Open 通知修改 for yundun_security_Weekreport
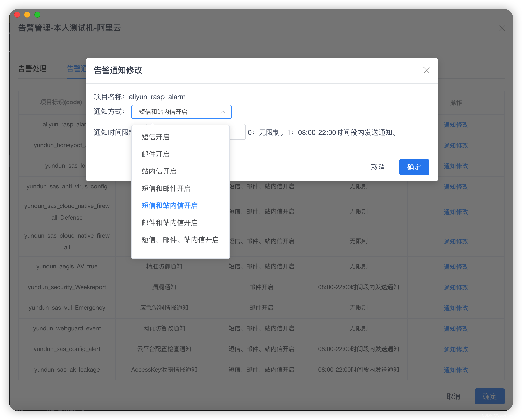Image resolution: width=522 pixels, height=420 pixels. click(x=456, y=287)
